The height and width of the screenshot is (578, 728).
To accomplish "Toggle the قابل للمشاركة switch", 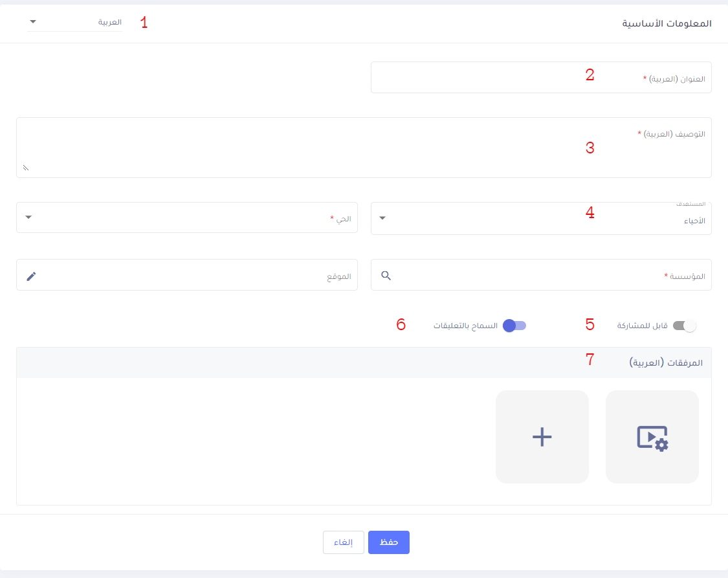I will pos(684,326).
